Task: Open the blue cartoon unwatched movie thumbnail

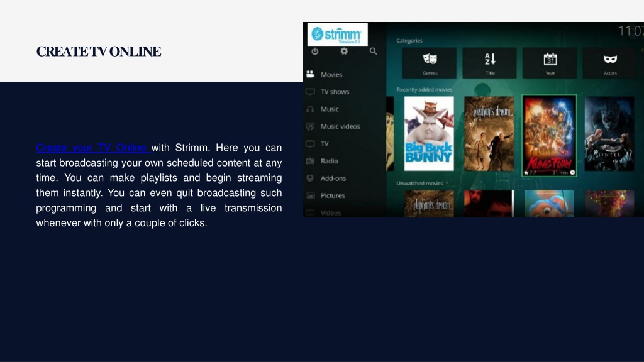Action: (549, 204)
